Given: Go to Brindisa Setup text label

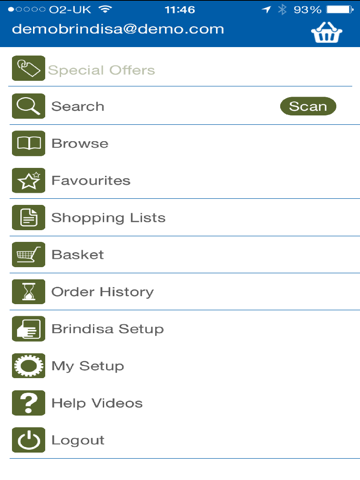Looking at the screenshot, I should tap(108, 329).
